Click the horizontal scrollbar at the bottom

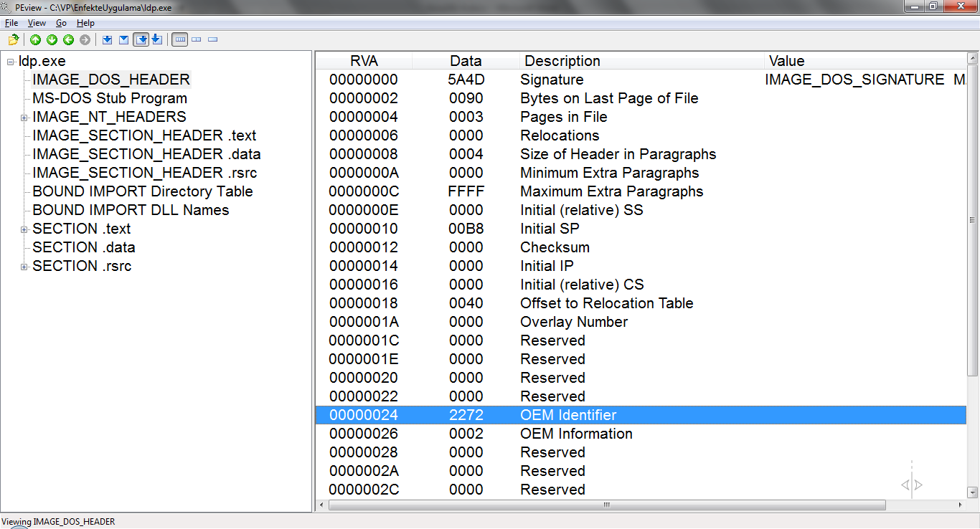tap(606, 505)
